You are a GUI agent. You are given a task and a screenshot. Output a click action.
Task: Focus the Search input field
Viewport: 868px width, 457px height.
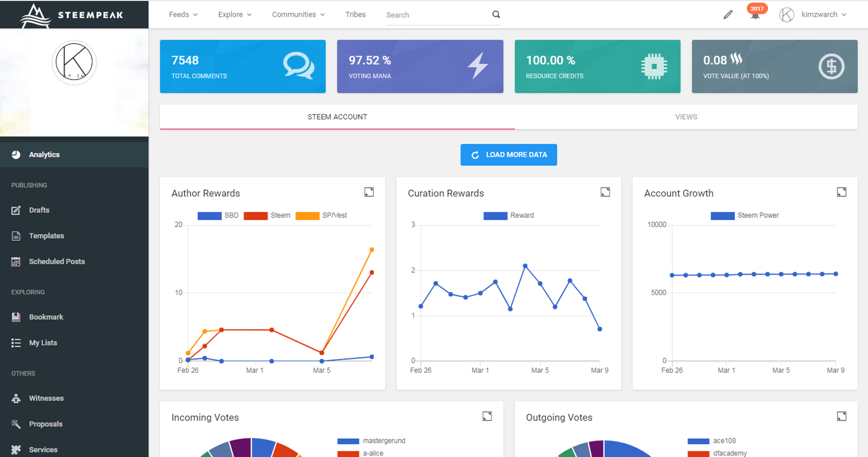[434, 15]
